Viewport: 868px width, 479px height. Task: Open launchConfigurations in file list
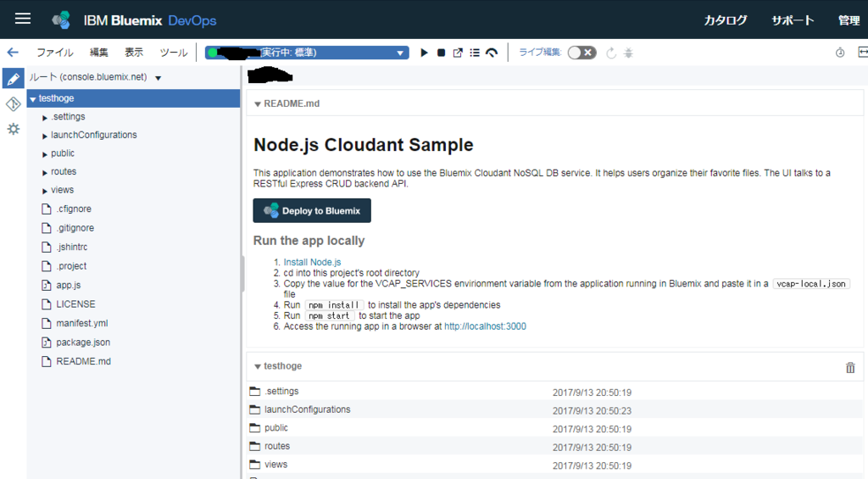click(307, 409)
